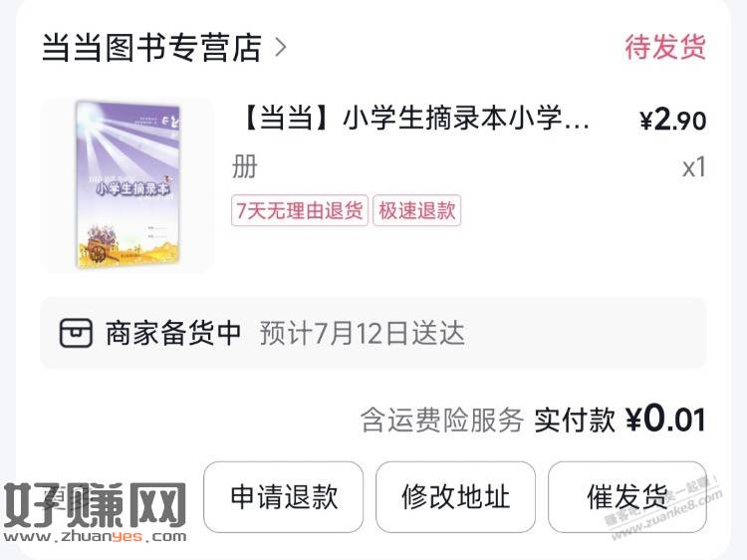Click the product price ¥2.90

tap(672, 120)
